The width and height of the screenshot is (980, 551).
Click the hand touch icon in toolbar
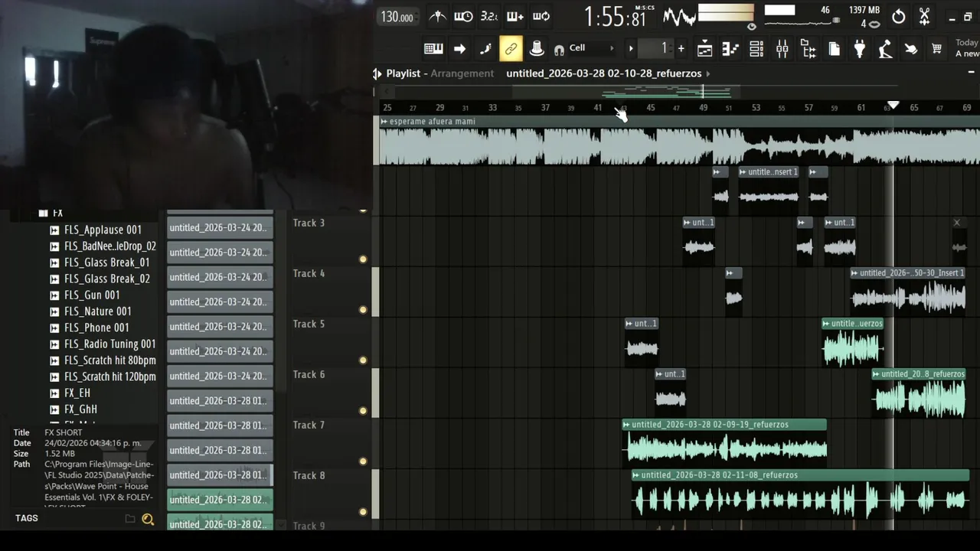910,48
